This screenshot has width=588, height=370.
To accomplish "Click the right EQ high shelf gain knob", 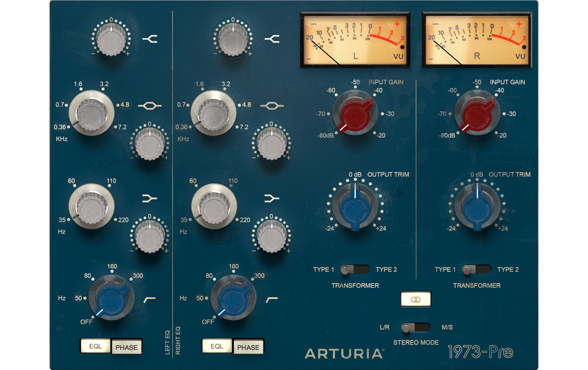I will pyautogui.click(x=233, y=39).
